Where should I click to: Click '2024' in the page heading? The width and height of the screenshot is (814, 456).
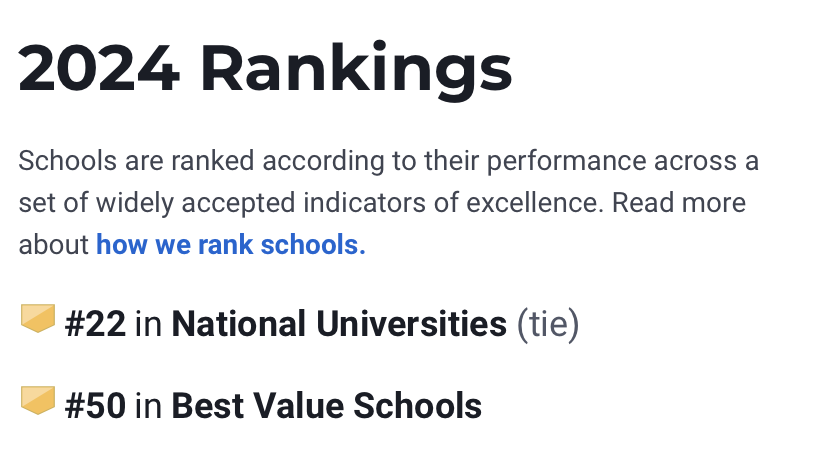99,68
